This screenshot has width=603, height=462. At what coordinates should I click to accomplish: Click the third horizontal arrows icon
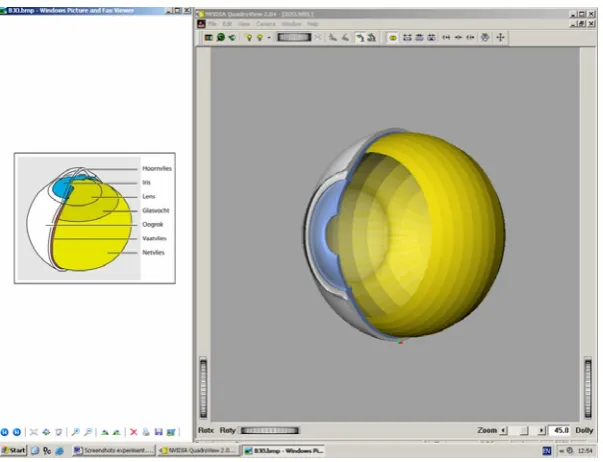tap(470, 37)
